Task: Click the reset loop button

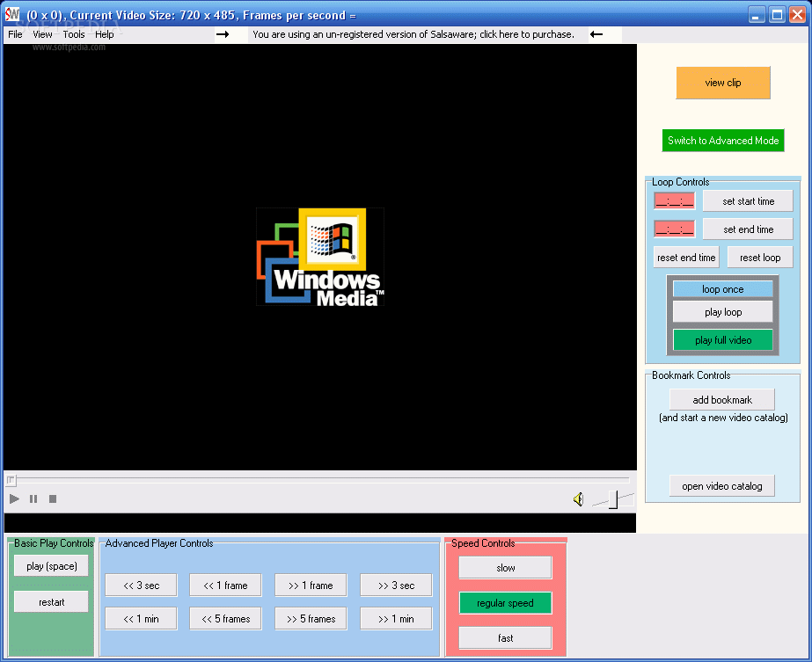Action: coord(760,258)
